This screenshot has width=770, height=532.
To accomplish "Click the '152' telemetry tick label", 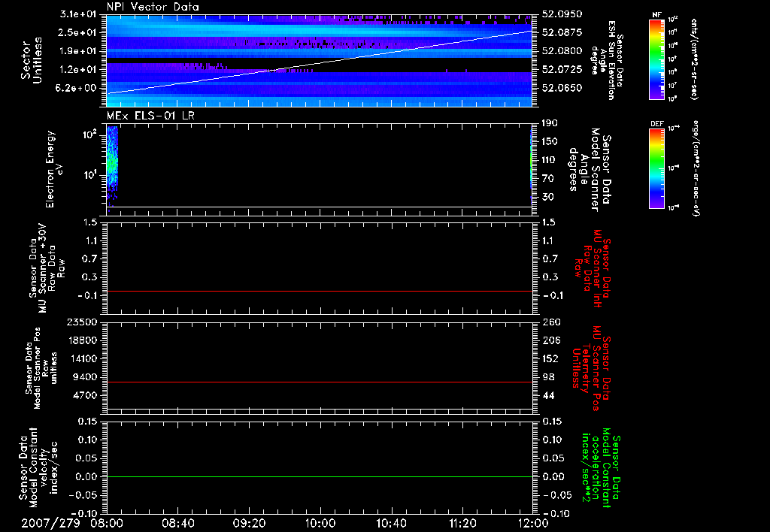I will click(x=550, y=358).
